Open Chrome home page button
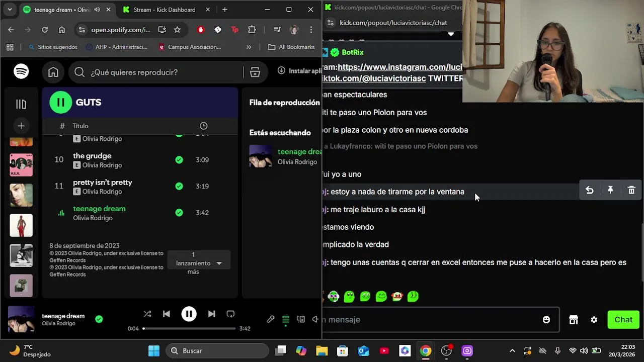644x362 pixels. pos(62,30)
